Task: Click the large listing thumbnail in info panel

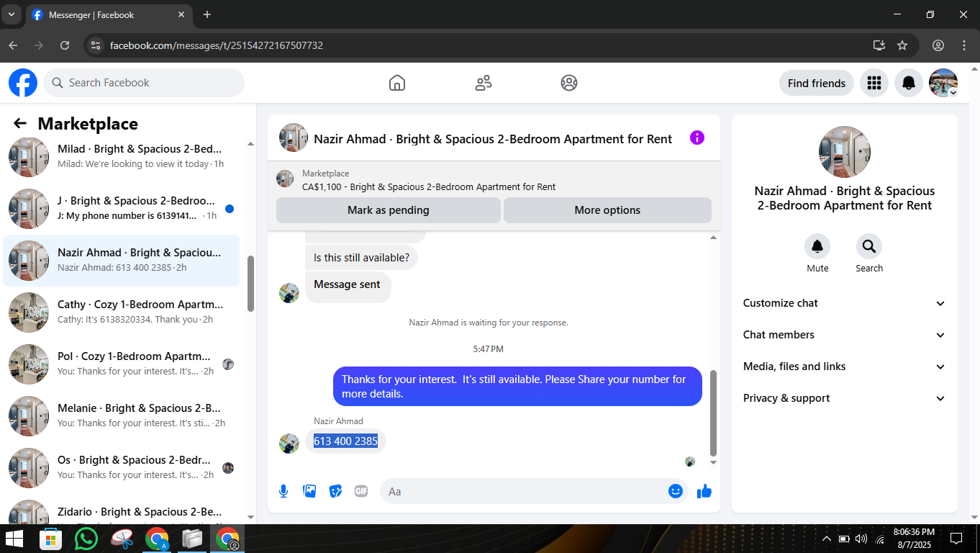Action: (845, 152)
